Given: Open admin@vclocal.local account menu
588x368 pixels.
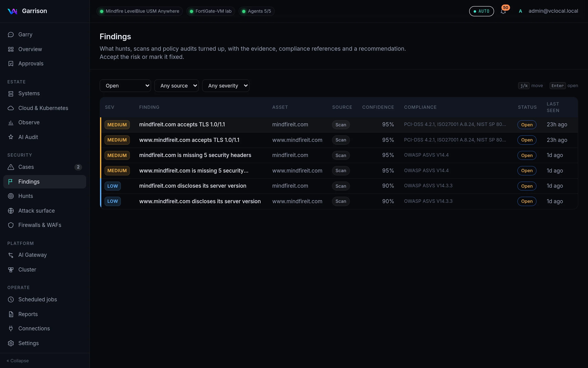Looking at the screenshot, I should 548,11.
